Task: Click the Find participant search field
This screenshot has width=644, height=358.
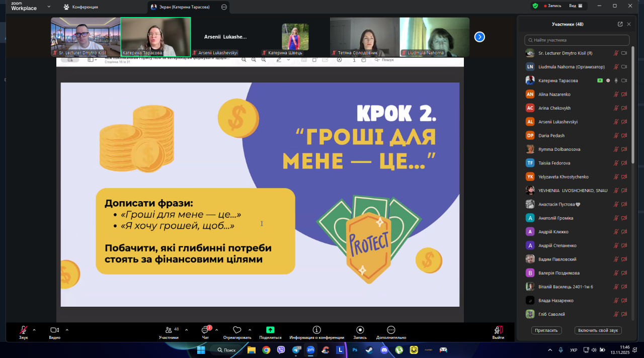Action: (x=577, y=40)
